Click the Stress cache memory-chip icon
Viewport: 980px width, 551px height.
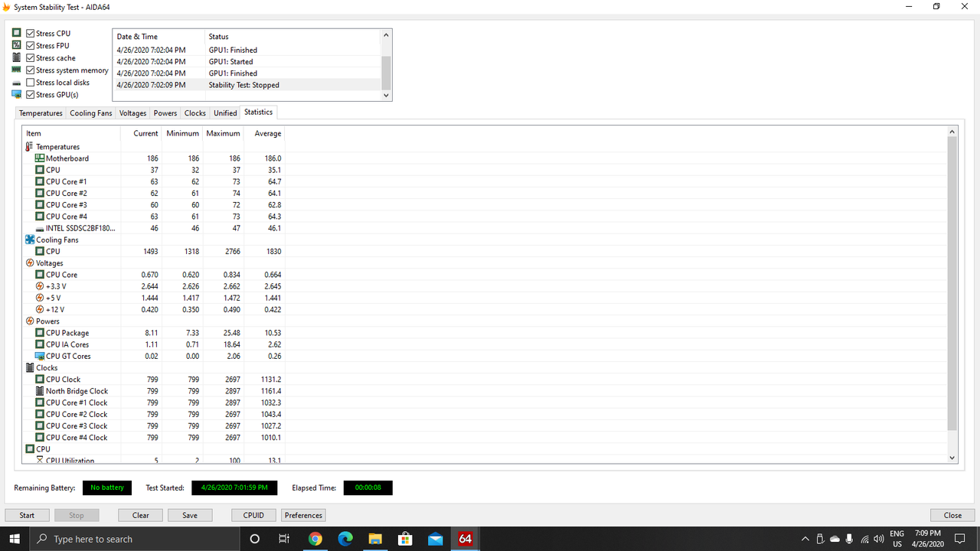click(16, 57)
